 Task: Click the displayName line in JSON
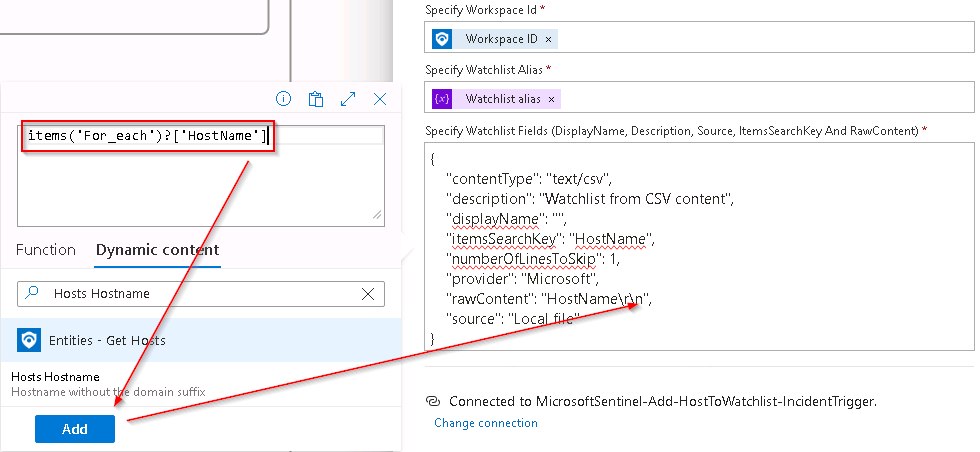click(506, 219)
